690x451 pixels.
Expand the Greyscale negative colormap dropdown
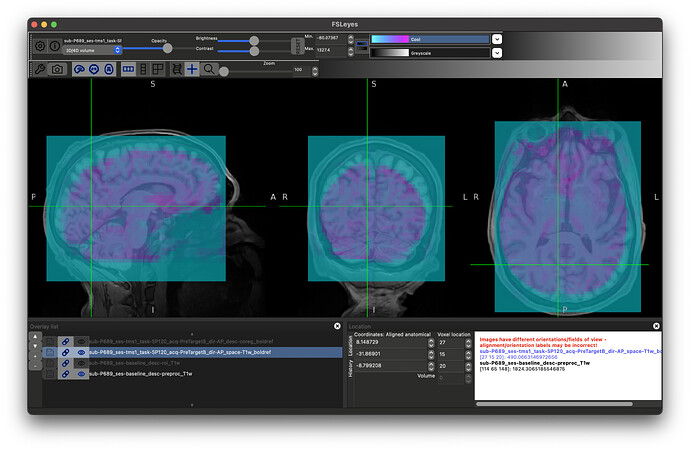click(x=497, y=54)
